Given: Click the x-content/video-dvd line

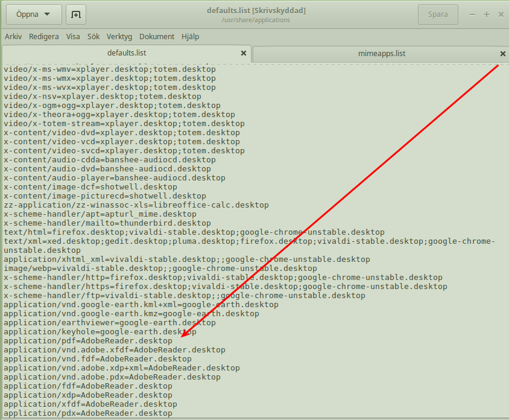Looking at the screenshot, I should 122,133.
